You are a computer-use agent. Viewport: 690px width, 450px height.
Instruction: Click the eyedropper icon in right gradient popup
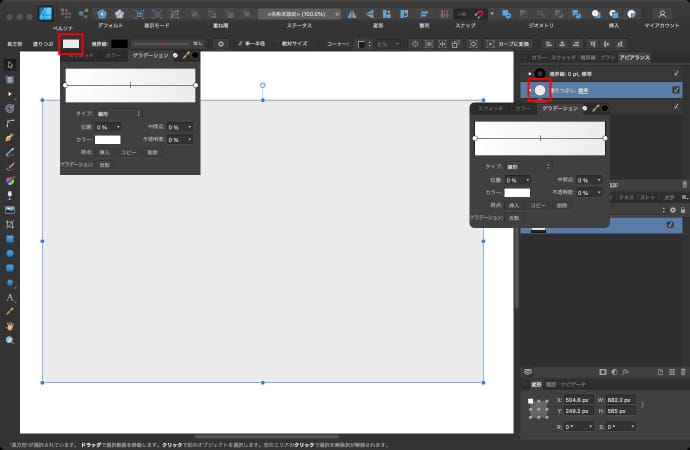click(x=595, y=107)
